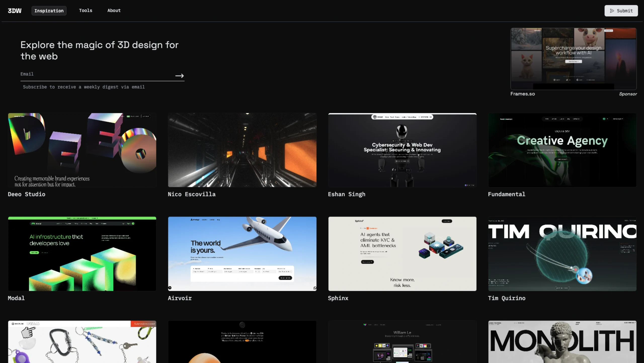Go to the About page
This screenshot has width=644, height=363.
coord(114,11)
